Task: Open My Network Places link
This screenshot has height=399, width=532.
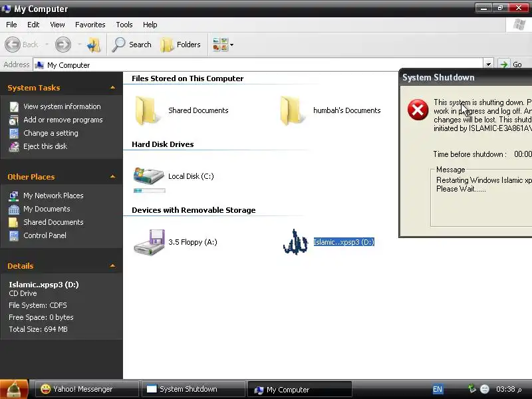Action: [x=54, y=196]
